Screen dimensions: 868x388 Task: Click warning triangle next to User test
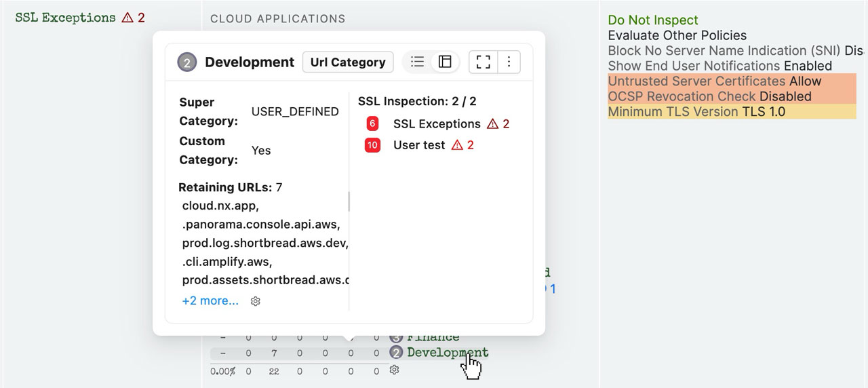pos(457,144)
